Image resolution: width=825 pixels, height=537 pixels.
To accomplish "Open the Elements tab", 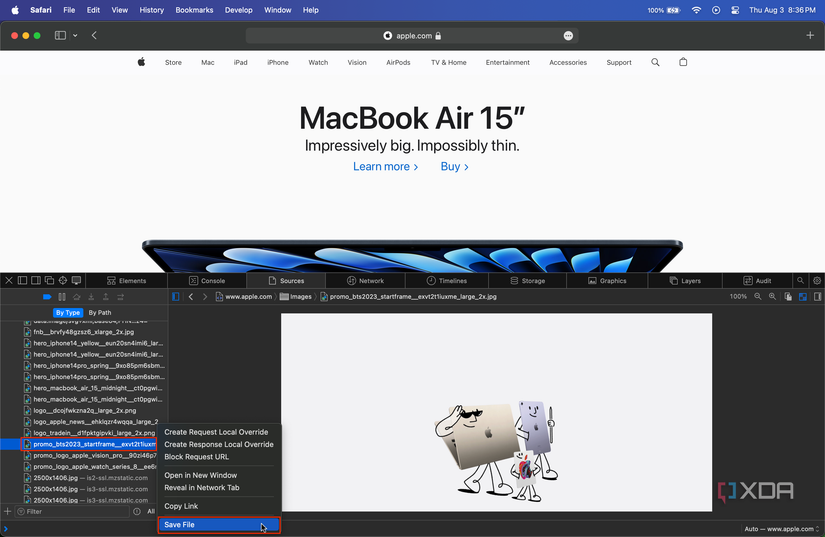I will [127, 281].
